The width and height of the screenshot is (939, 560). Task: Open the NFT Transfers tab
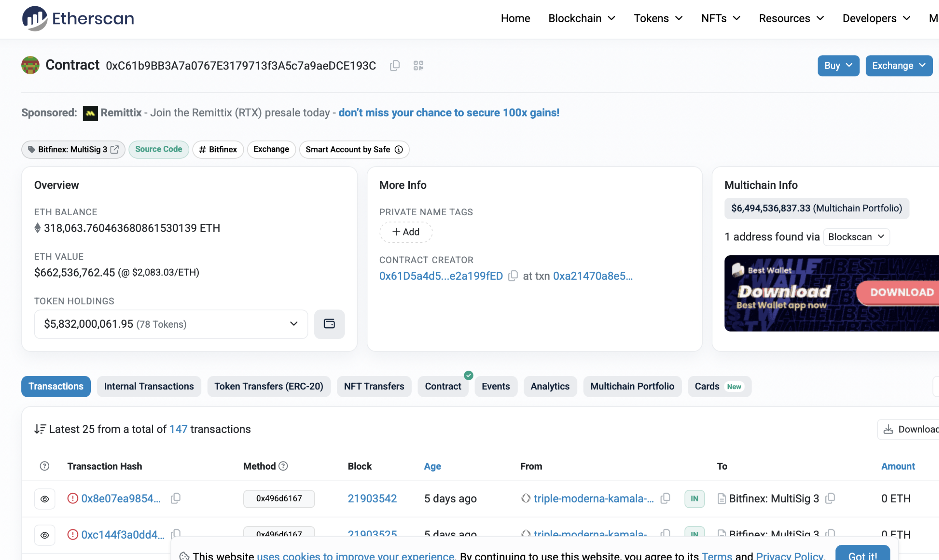click(374, 386)
